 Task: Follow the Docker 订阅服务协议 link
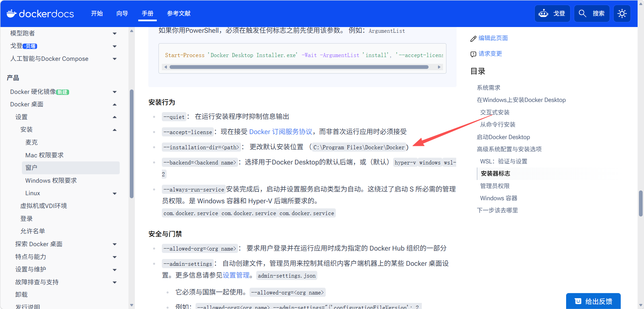click(x=281, y=132)
